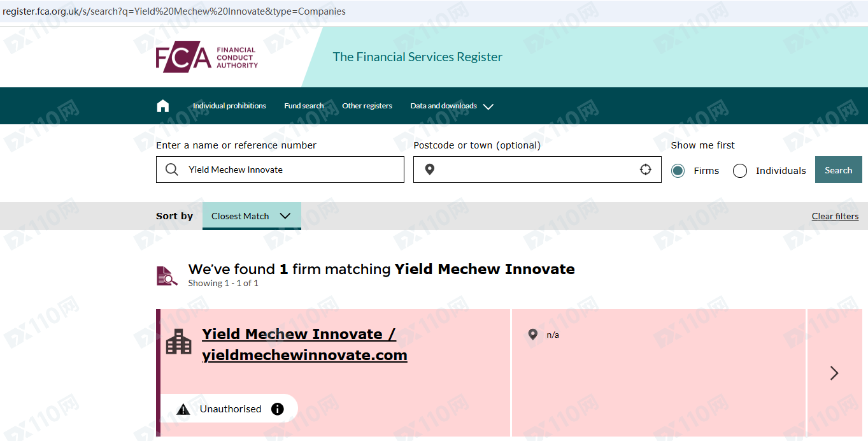The height and width of the screenshot is (441, 868).
Task: Click the map pin icon in postcode field
Action: (x=430, y=170)
